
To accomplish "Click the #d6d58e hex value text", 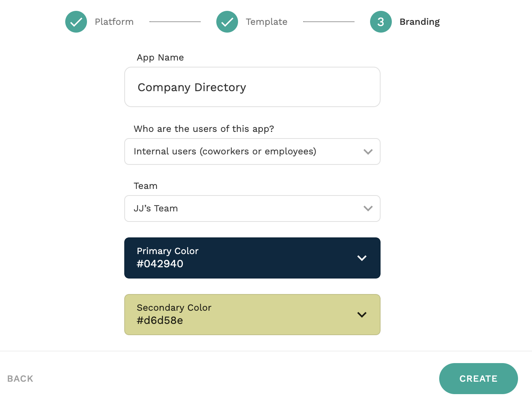I will [160, 320].
